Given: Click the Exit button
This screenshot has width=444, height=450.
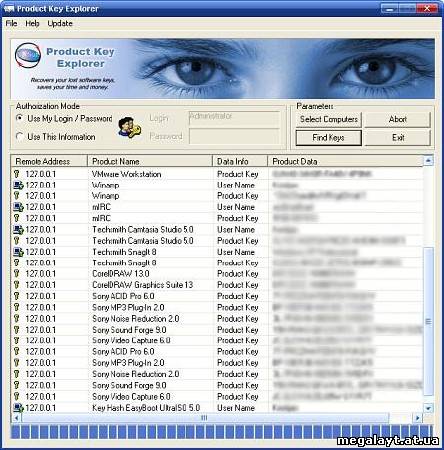Looking at the screenshot, I should [x=398, y=138].
